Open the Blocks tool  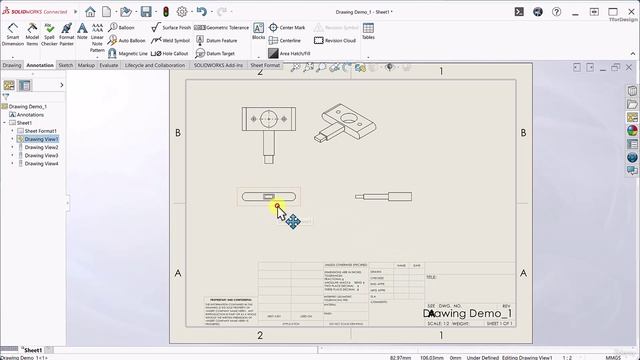click(x=258, y=31)
